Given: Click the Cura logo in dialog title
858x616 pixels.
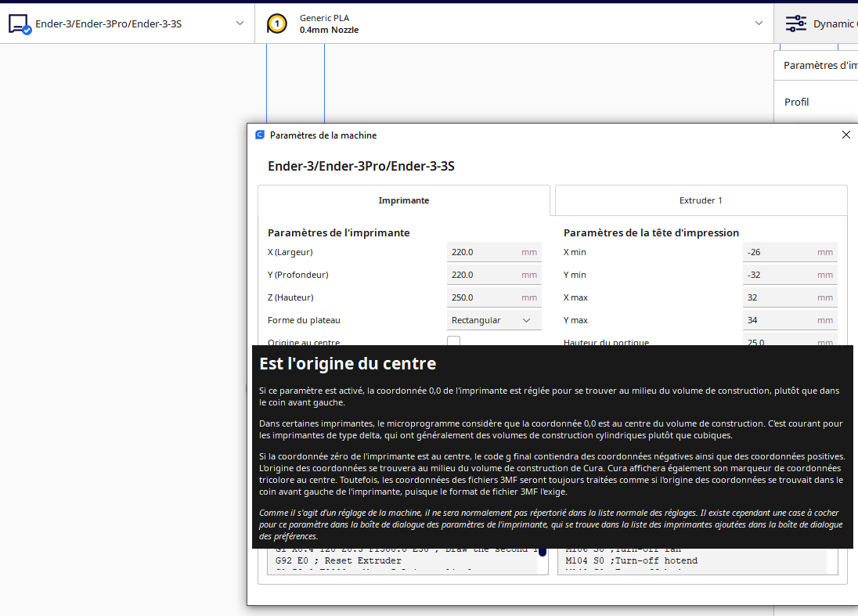Looking at the screenshot, I should click(x=260, y=135).
